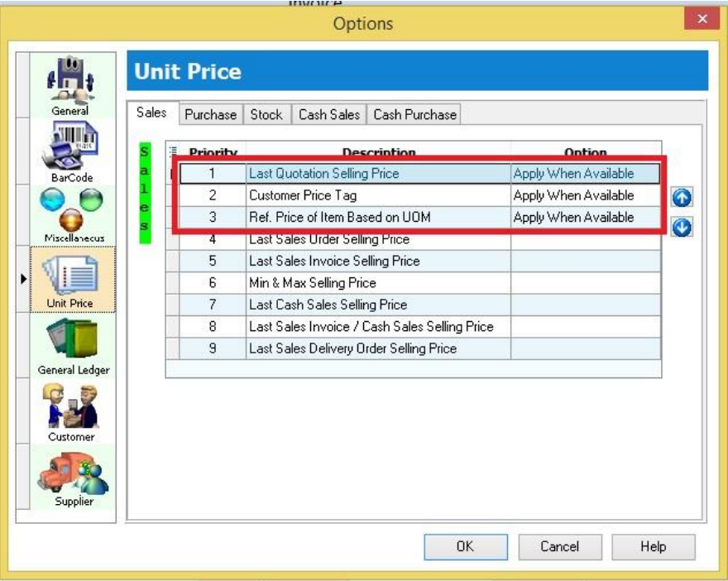Open the Cash Purchase tab
This screenshot has height=581, width=728.
[x=414, y=115]
